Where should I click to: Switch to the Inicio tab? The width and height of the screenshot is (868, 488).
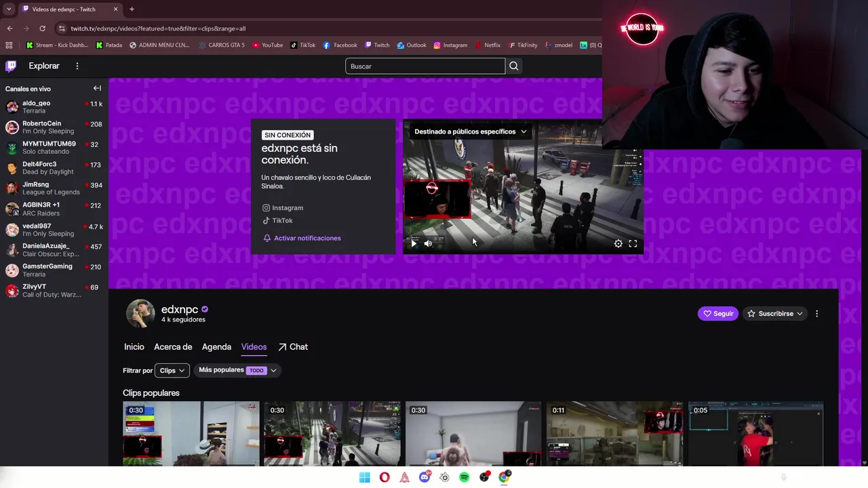134,346
